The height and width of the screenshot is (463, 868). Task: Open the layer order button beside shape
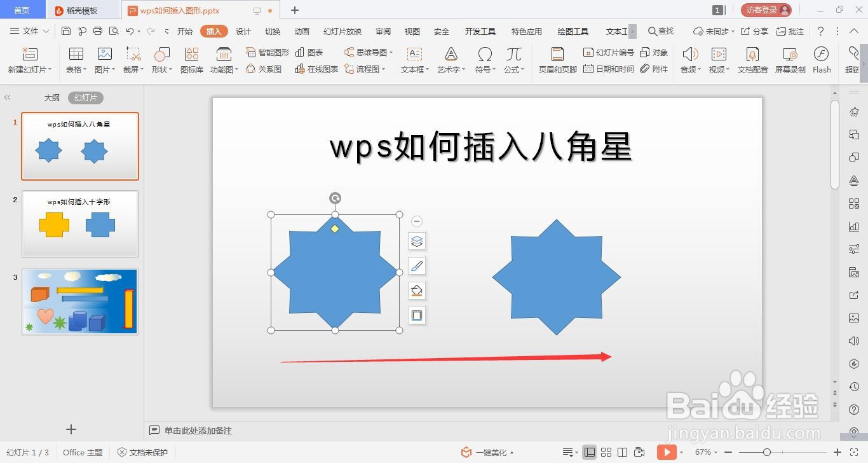(417, 241)
